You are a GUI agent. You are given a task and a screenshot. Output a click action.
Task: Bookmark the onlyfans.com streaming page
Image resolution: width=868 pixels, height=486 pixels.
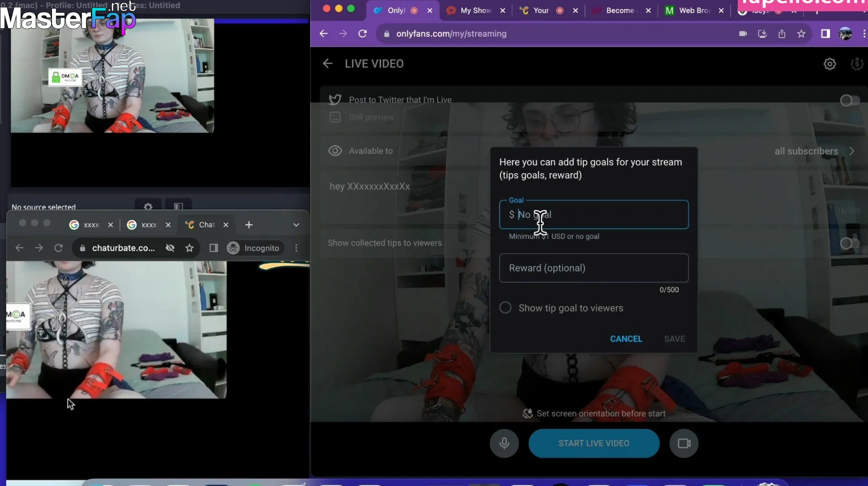801,33
